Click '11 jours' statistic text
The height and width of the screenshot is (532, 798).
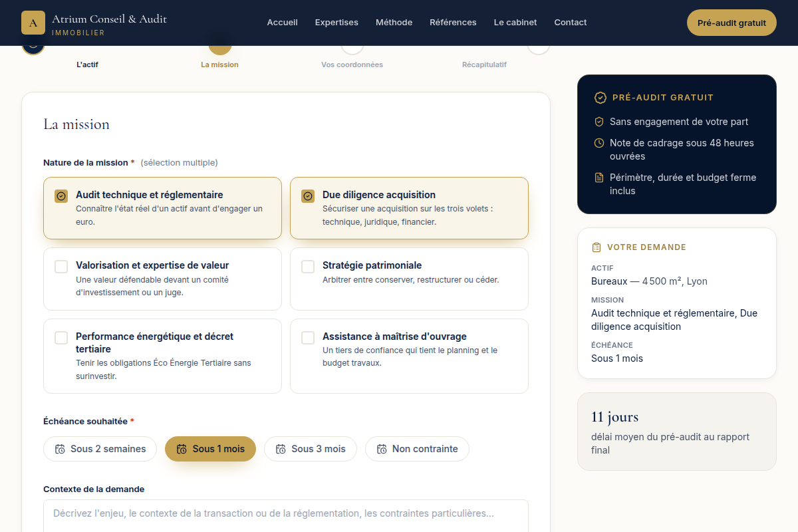tap(614, 417)
